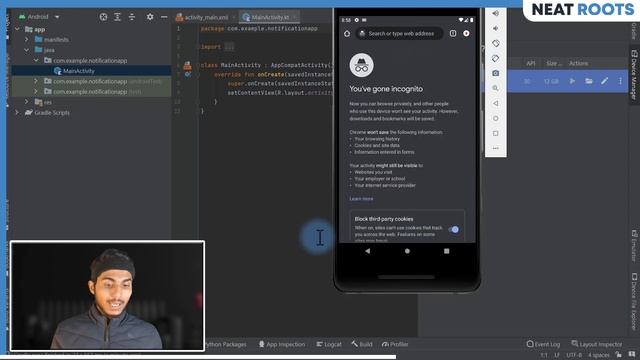Click the emulator toolbar Home circle icon
The height and width of the screenshot is (360, 640).
(496, 118)
